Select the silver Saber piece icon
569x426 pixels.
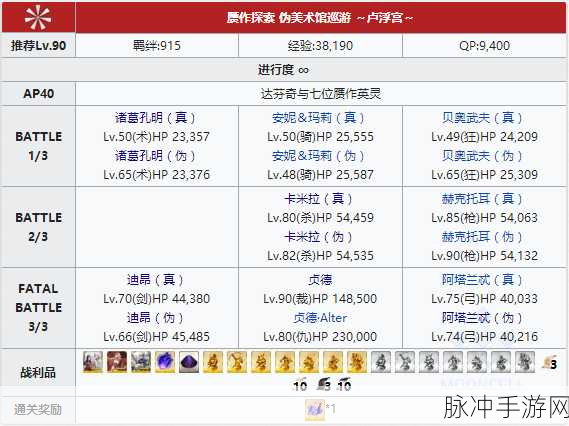[x=381, y=362]
